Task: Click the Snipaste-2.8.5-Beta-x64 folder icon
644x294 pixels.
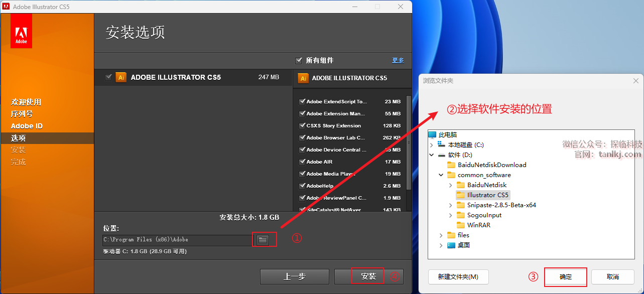Action: [x=461, y=205]
